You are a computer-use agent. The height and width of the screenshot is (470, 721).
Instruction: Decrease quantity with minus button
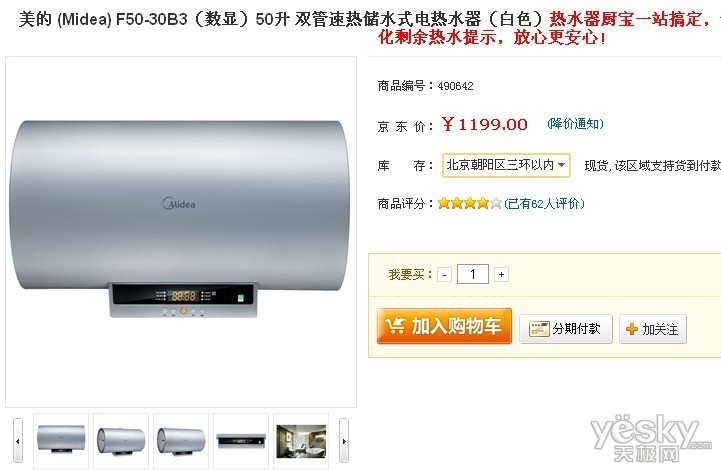[444, 275]
